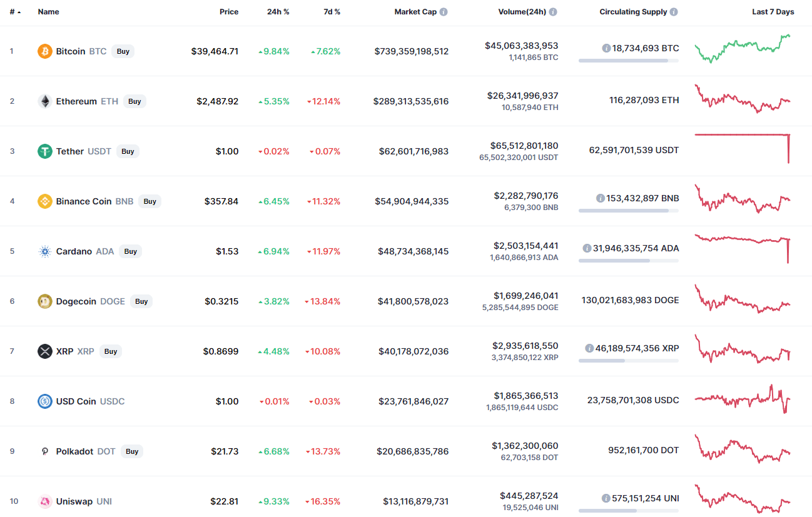812x517 pixels.
Task: Sort the table by Name header
Action: (47, 12)
